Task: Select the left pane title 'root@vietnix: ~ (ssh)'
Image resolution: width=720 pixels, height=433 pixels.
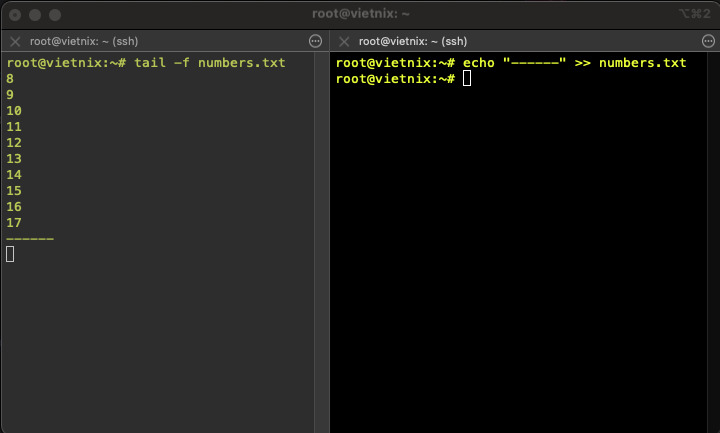Action: click(x=84, y=41)
